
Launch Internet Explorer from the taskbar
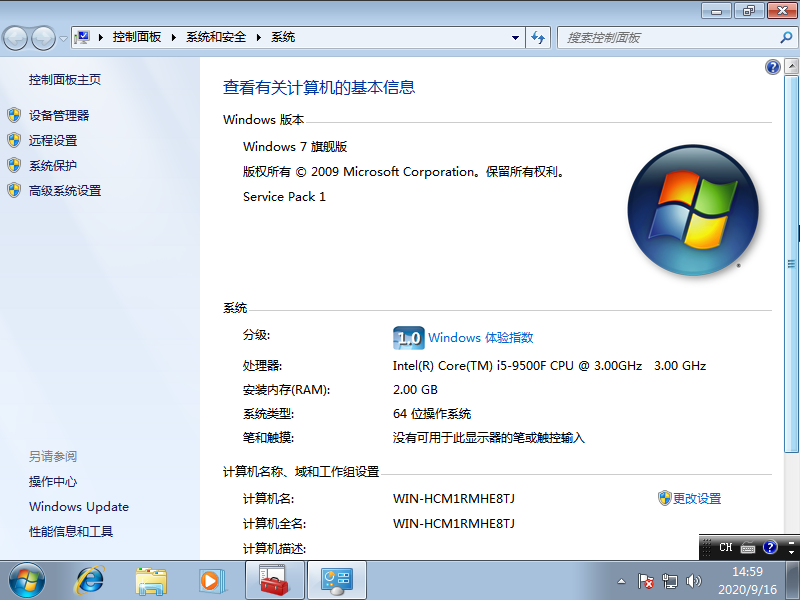tap(90, 580)
